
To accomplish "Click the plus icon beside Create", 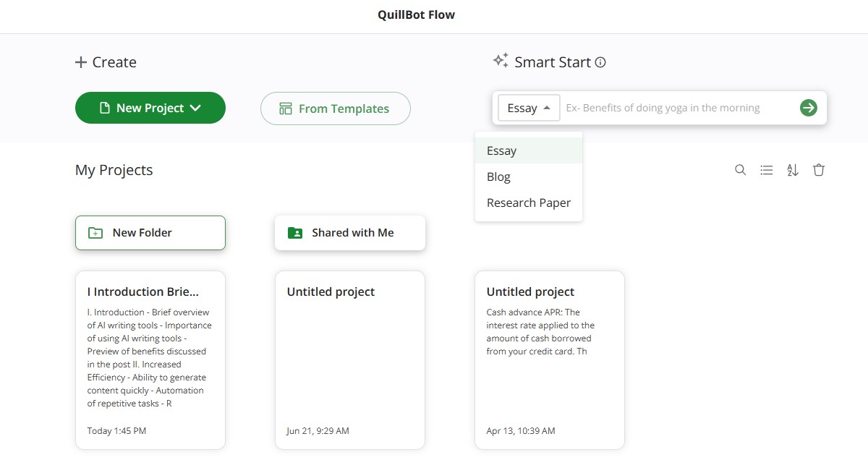I will (x=81, y=62).
